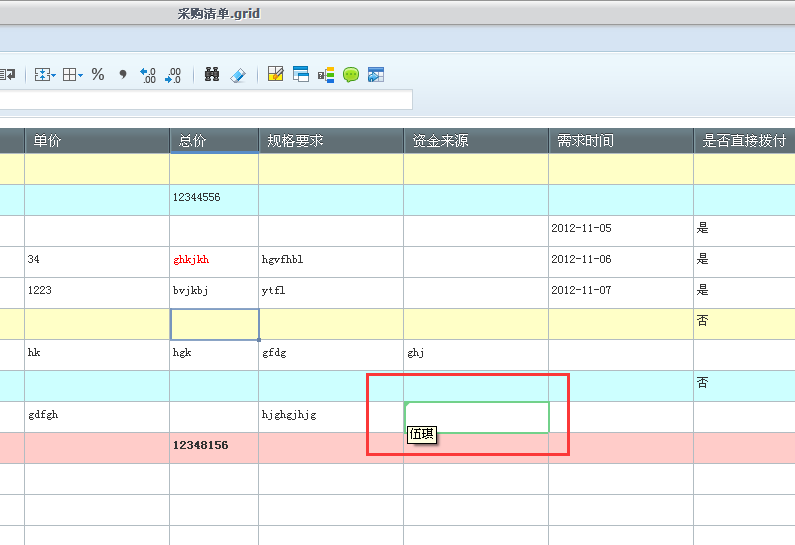The image size is (795, 545).
Task: Select the cell gfdg
Action: [331, 355]
